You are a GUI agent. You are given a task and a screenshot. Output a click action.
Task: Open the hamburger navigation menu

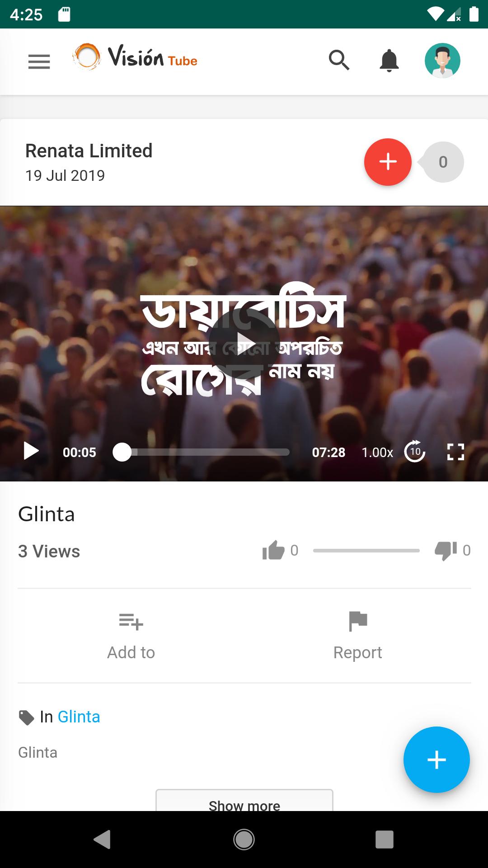click(39, 61)
